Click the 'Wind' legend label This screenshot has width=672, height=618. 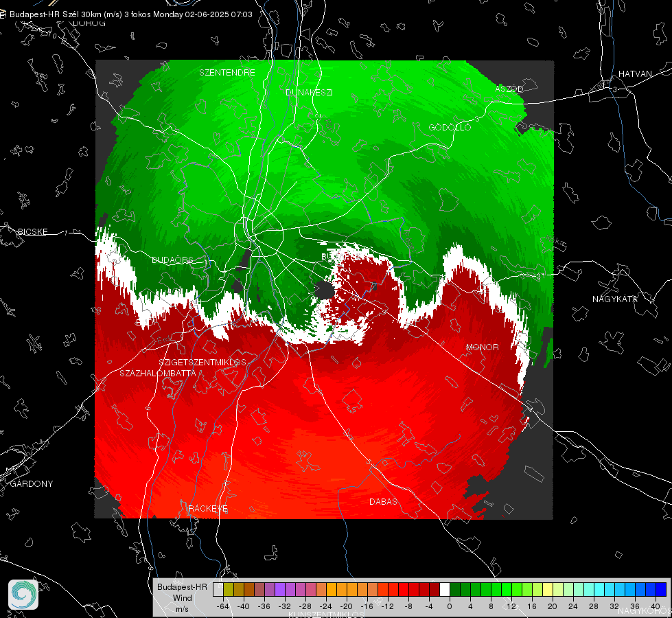click(182, 597)
